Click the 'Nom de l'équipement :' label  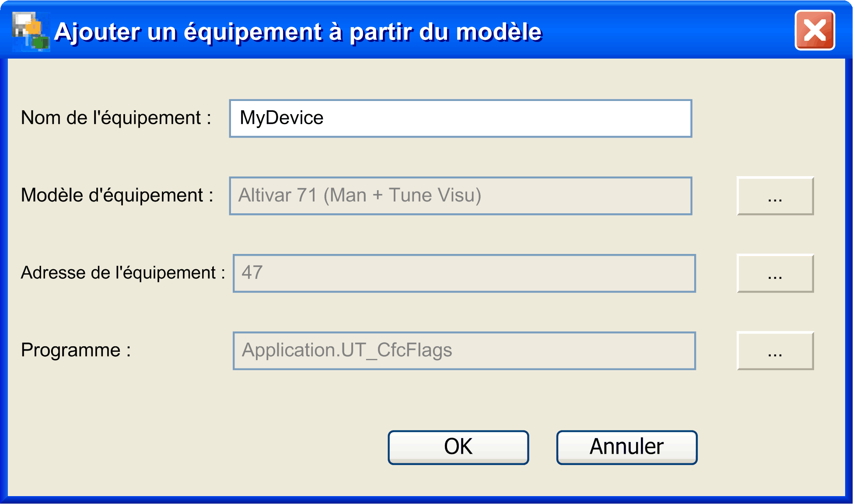pos(116,118)
